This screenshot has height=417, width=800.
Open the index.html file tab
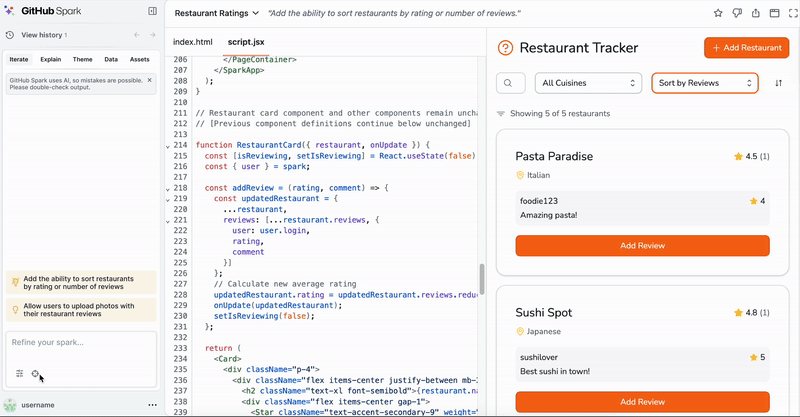[192, 42]
